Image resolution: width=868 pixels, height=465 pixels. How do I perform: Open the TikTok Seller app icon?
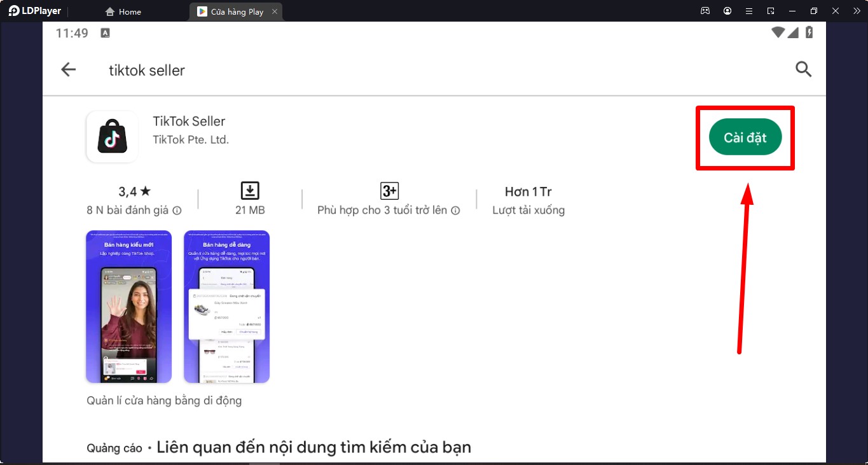click(112, 137)
